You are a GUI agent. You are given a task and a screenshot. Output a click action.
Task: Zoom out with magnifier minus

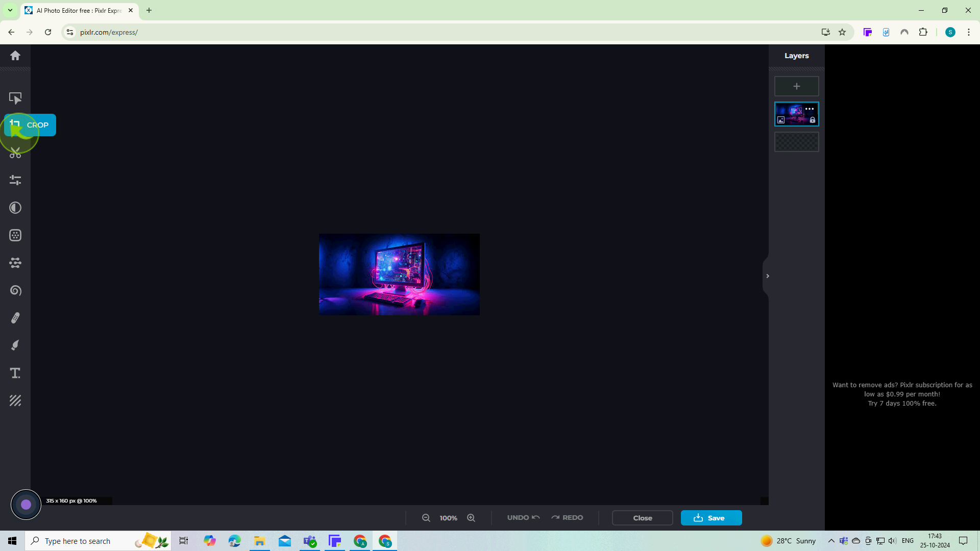click(x=426, y=518)
